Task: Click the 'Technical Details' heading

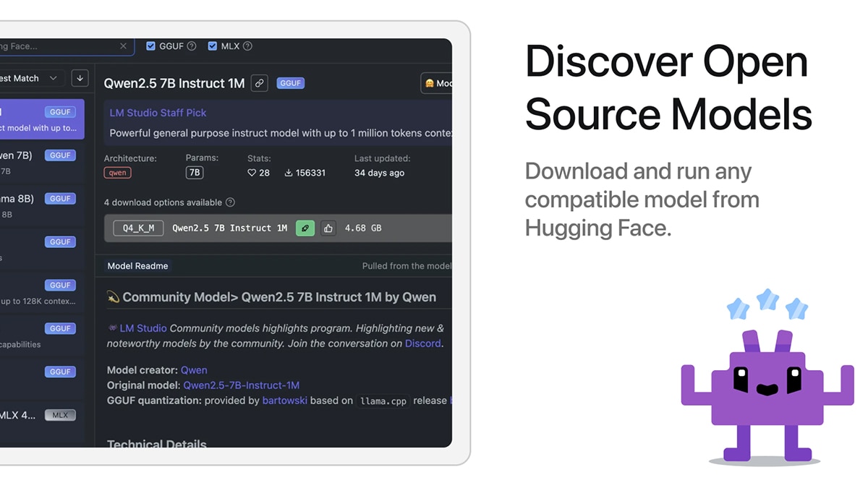Action: (157, 443)
